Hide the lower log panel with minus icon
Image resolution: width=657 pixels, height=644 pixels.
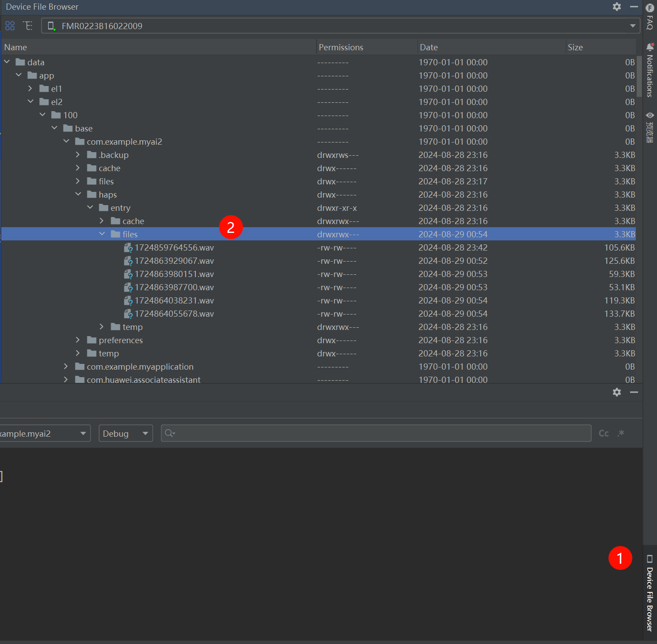[634, 392]
